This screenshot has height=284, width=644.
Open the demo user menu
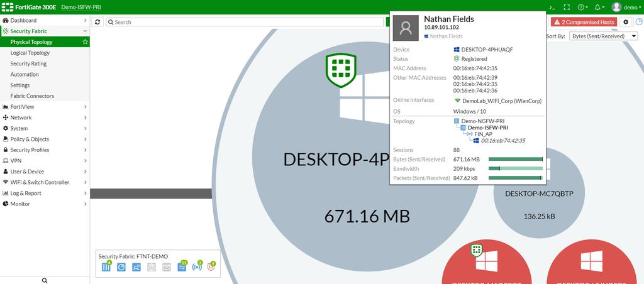(626, 7)
